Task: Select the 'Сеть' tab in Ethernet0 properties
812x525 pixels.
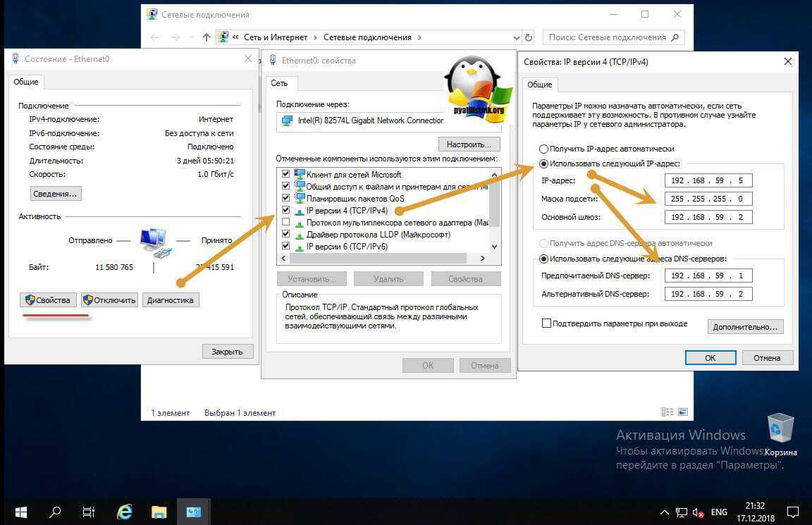Action: (x=279, y=83)
